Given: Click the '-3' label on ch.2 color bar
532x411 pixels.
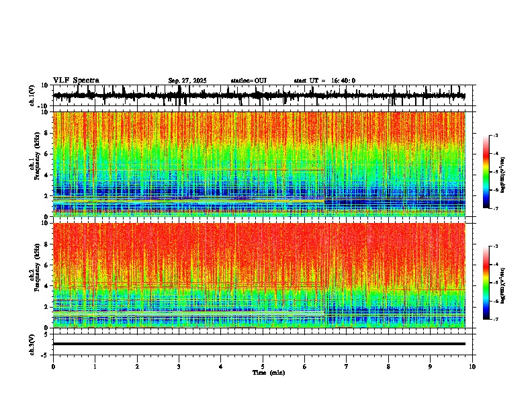Looking at the screenshot, I should [496, 246].
